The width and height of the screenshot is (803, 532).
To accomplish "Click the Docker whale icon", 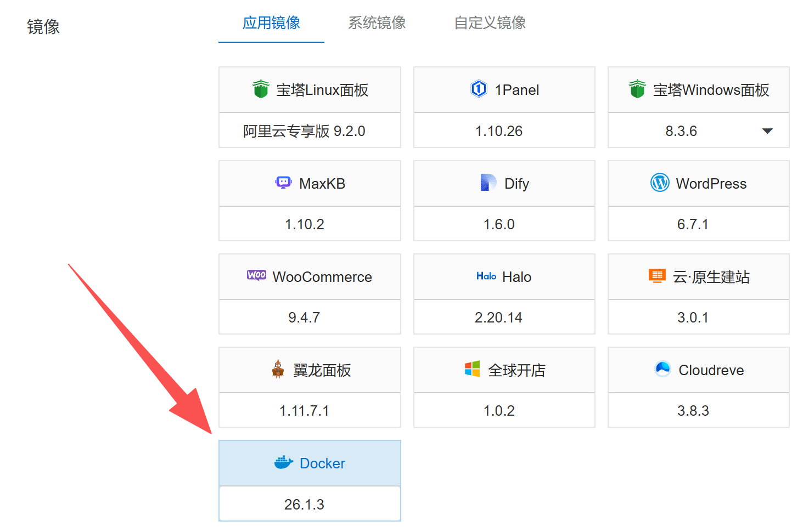I will (284, 462).
